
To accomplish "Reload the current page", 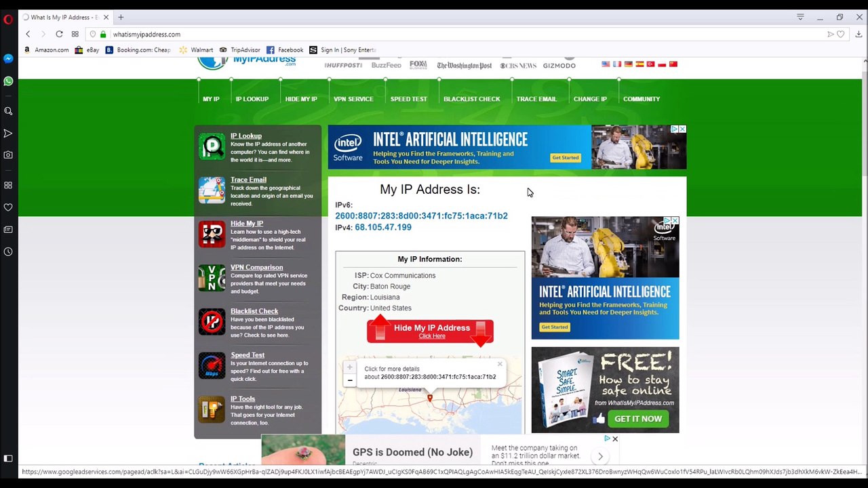I will pos(59,34).
